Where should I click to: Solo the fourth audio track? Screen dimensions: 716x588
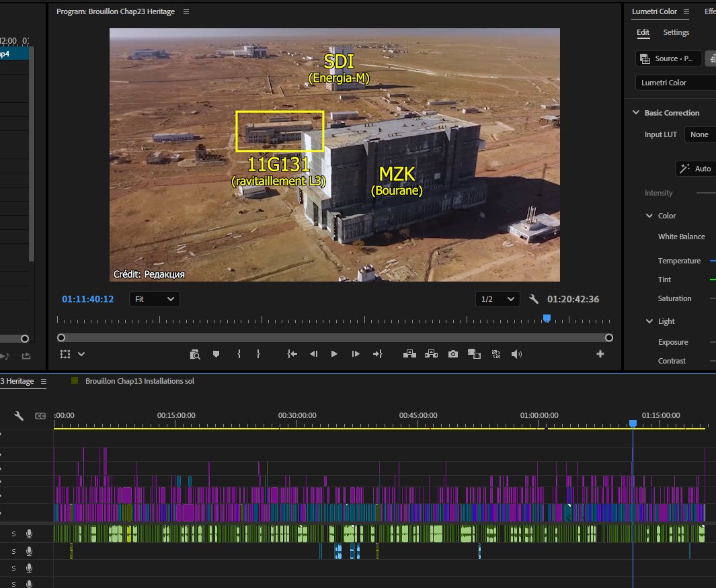tap(13, 584)
